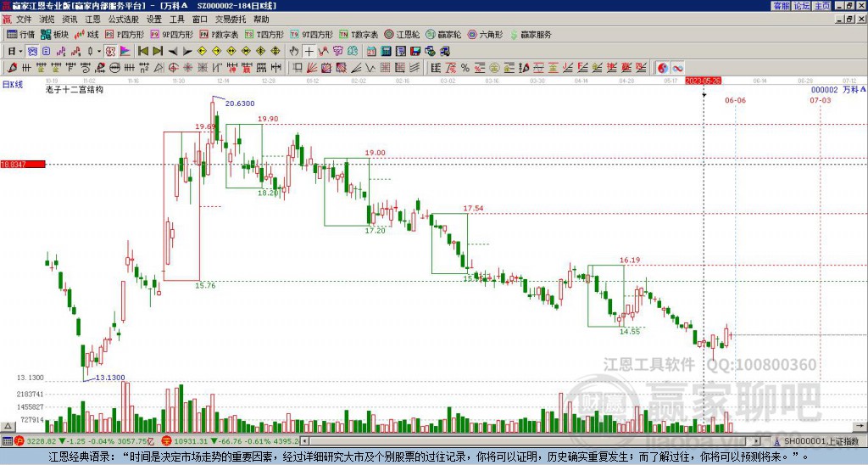Viewport: 868px width, 465px height.
Task: Open the 江恩轮 Gann wheel
Action: click(x=403, y=34)
